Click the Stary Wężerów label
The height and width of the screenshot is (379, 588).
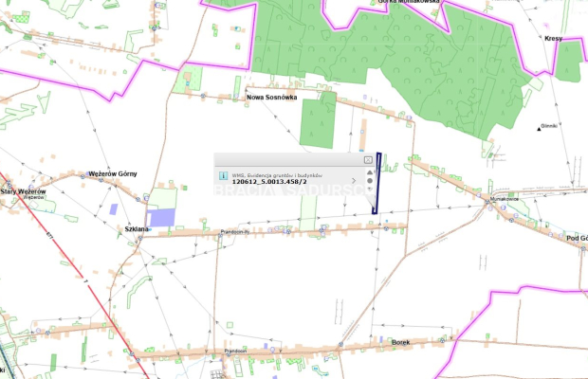coord(23,191)
